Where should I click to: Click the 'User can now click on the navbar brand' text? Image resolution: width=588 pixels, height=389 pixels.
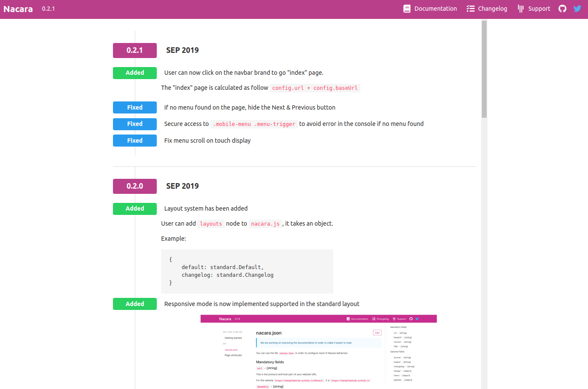pyautogui.click(x=244, y=73)
